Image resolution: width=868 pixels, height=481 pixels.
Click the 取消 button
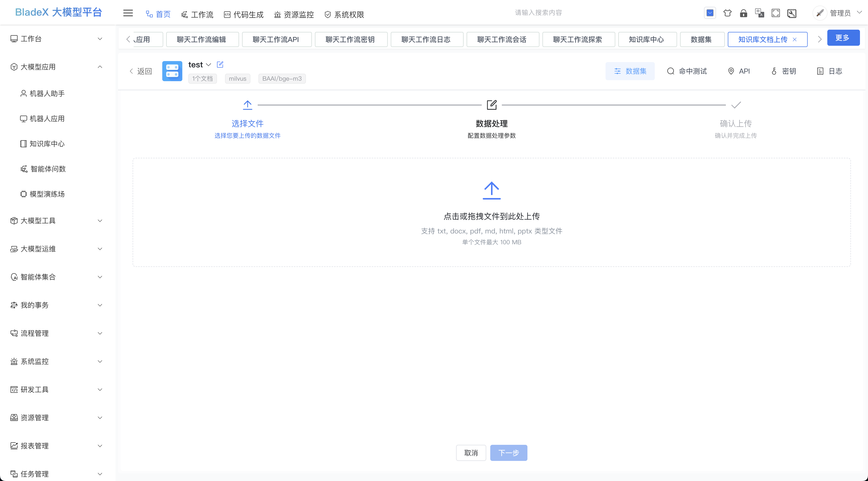[x=471, y=453]
